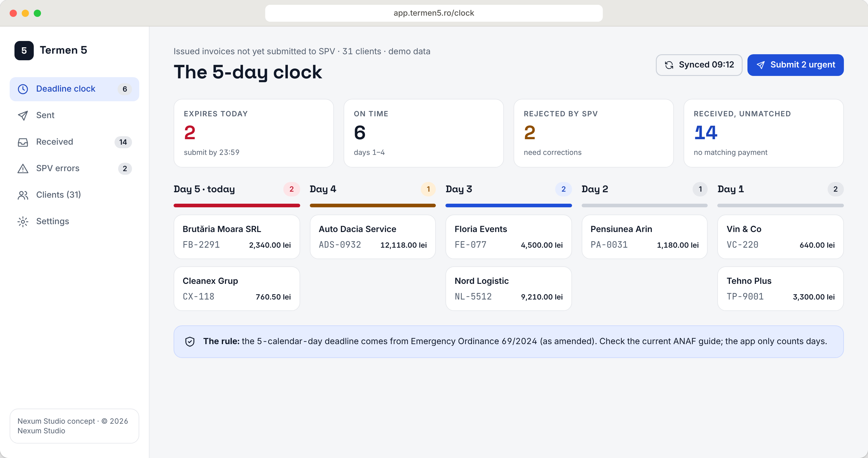Screen dimensions: 868x458
Task: Click the Termen 5 app name
Action: pyautogui.click(x=63, y=50)
